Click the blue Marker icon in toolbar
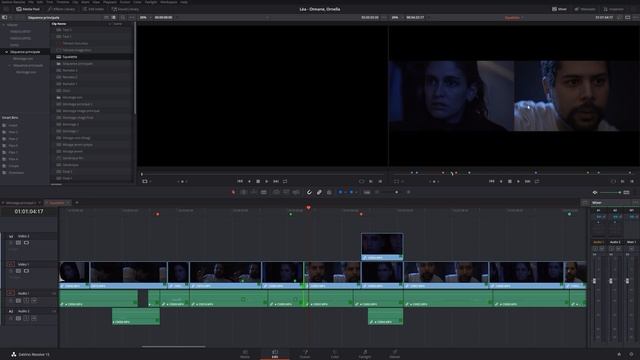This screenshot has width=640, height=360. click(351, 192)
